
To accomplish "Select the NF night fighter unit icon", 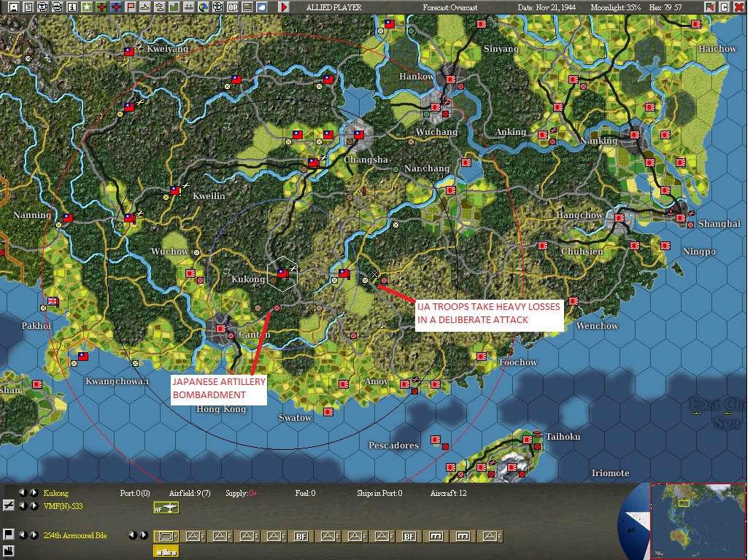I will coord(166,507).
